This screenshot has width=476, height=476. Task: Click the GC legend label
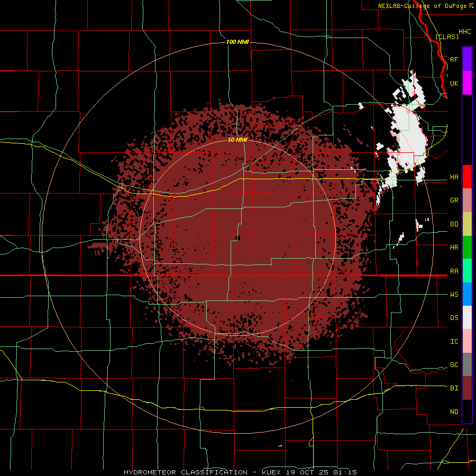pyautogui.click(x=454, y=365)
